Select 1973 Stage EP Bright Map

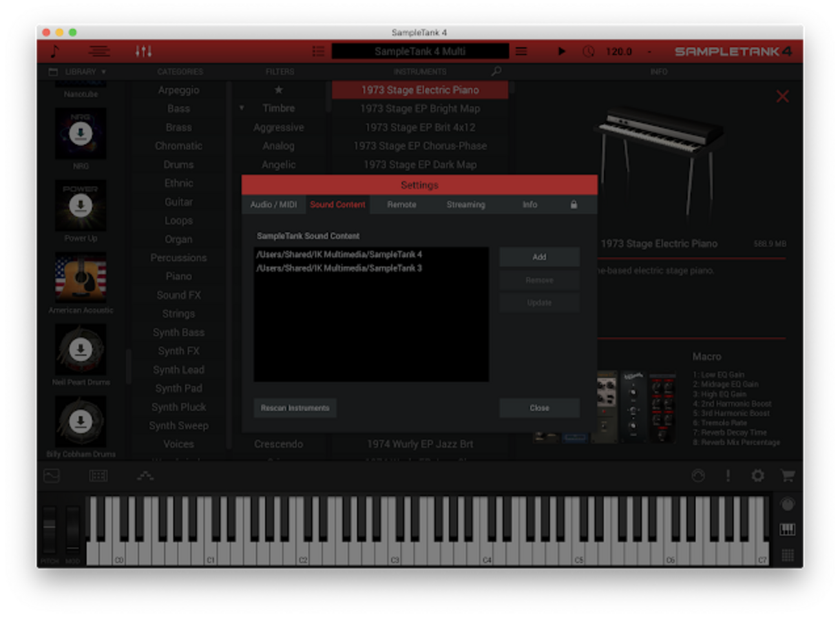point(420,109)
